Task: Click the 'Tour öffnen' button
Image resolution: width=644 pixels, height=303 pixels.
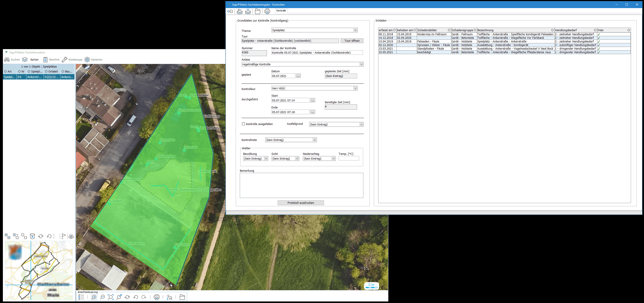Action: [352, 41]
